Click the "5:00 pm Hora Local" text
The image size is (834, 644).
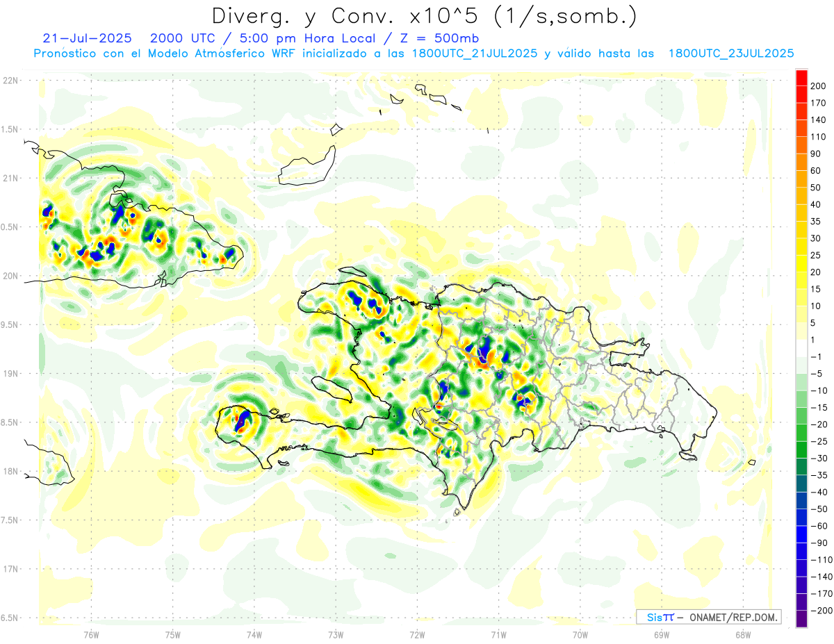pyautogui.click(x=306, y=38)
